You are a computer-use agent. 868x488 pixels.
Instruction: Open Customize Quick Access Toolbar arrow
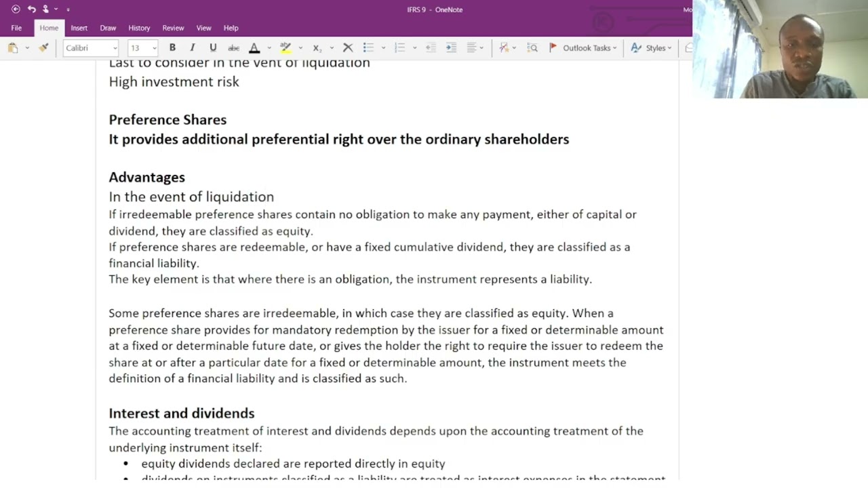(x=68, y=9)
